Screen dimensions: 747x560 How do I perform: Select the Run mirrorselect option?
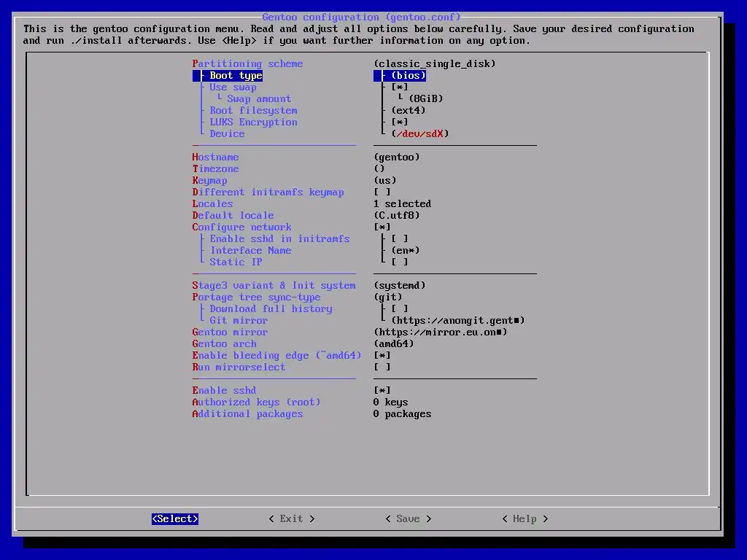click(x=239, y=367)
